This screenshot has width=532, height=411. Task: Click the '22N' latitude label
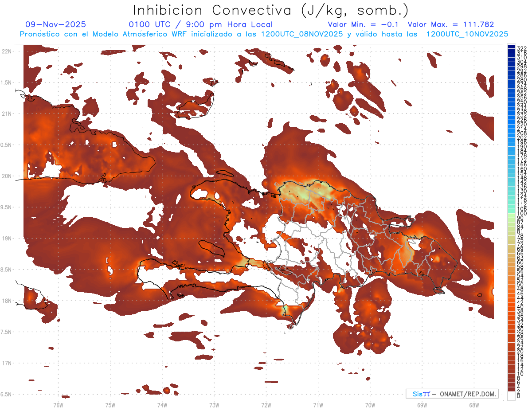tap(7, 51)
